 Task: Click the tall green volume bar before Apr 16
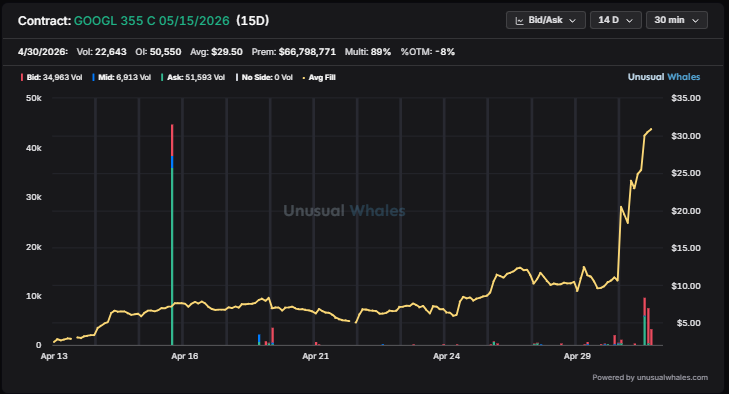pyautogui.click(x=172, y=256)
